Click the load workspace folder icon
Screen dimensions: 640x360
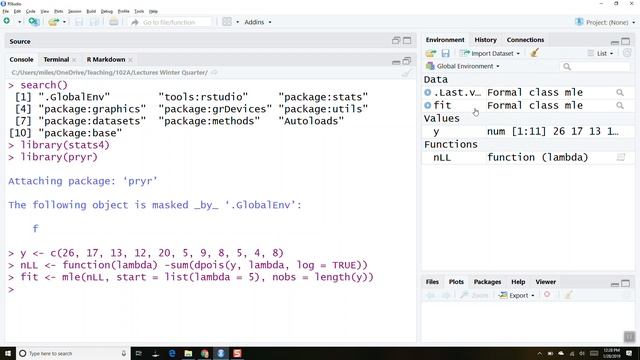coord(431,53)
